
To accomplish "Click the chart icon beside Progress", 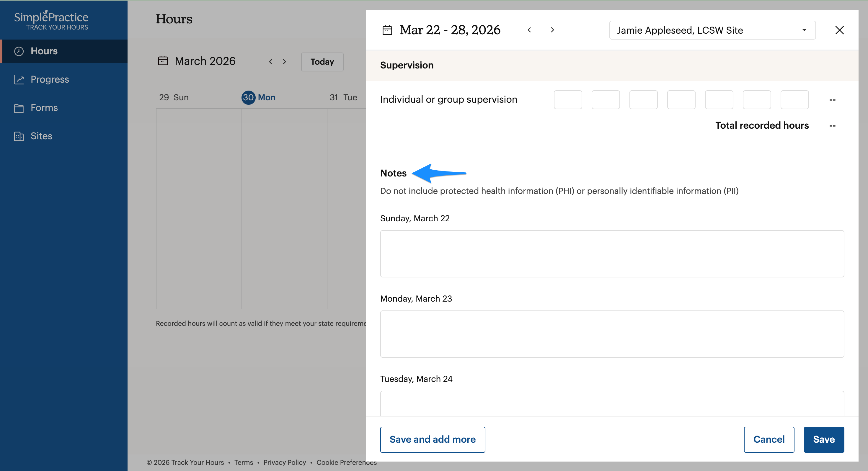I will click(19, 79).
